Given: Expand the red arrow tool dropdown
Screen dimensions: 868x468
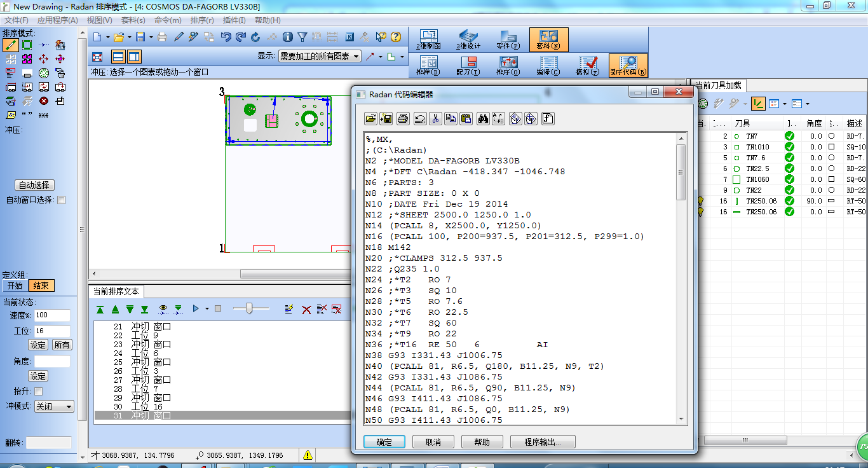Looking at the screenshot, I should (x=381, y=57).
